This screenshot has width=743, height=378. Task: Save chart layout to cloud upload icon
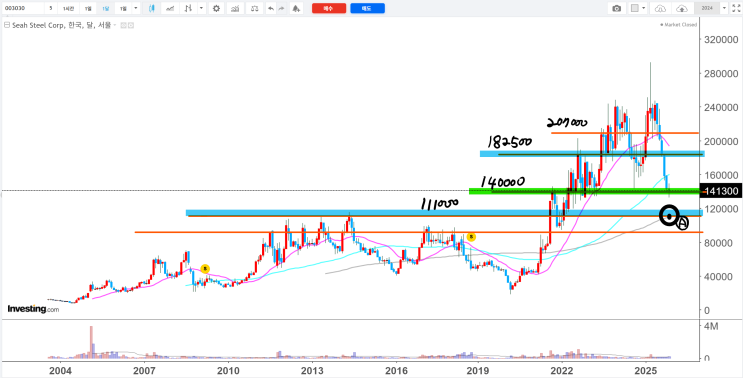click(x=681, y=8)
